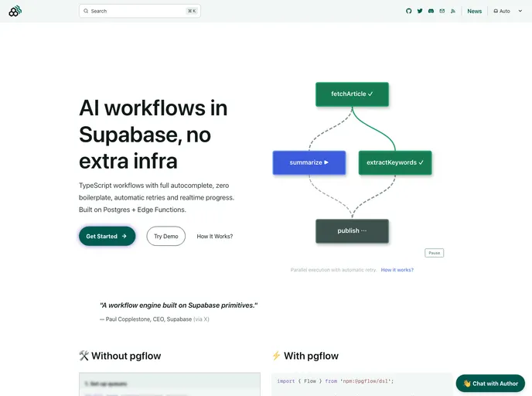Click the publish workflow node

tap(352, 230)
